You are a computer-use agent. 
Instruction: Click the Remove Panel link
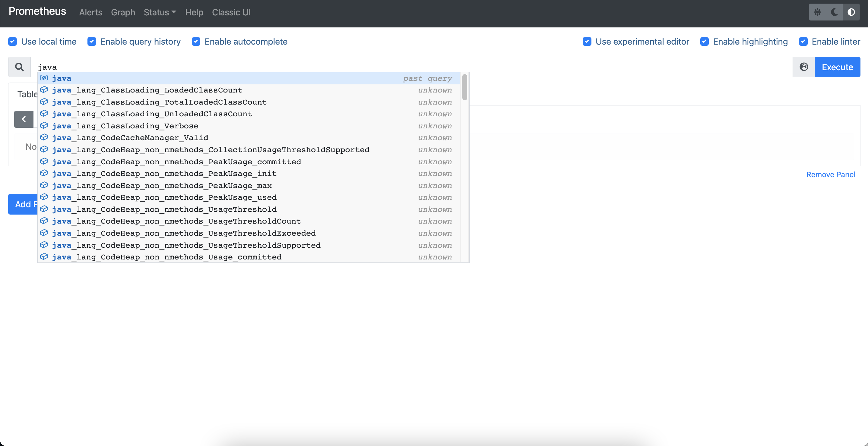coord(830,174)
